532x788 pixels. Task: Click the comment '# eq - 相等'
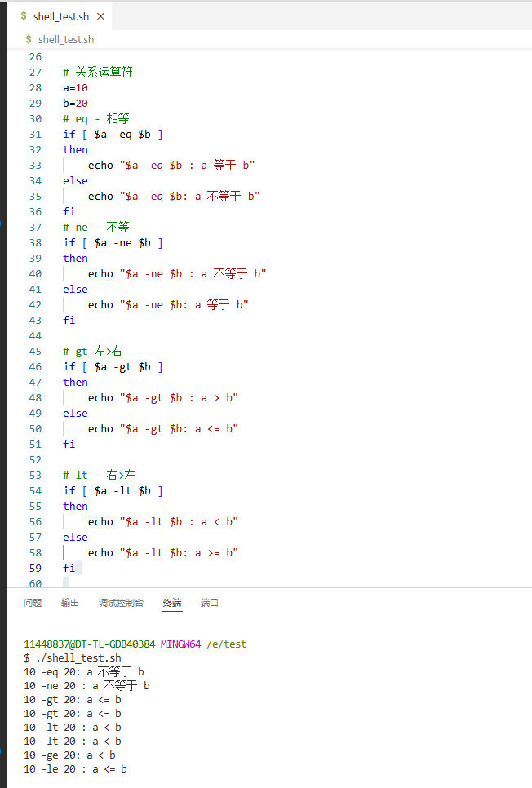(96, 118)
